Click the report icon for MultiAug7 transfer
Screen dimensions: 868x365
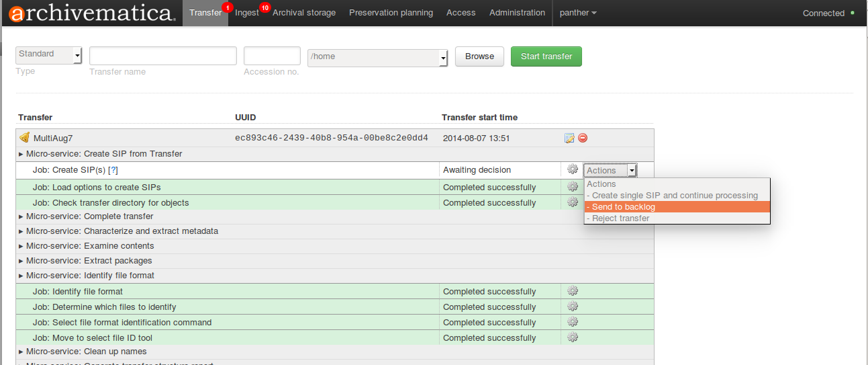569,138
